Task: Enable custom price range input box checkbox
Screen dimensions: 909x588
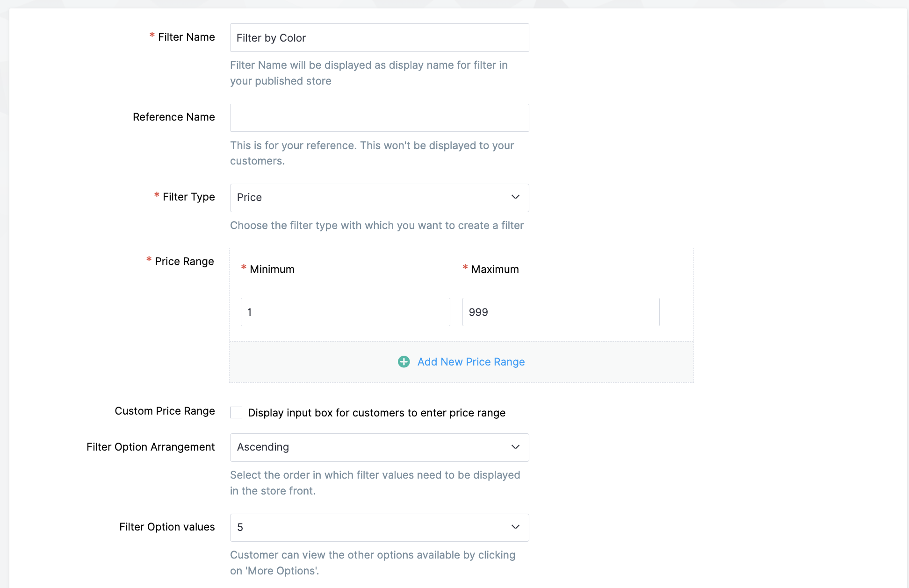Action: coord(236,412)
